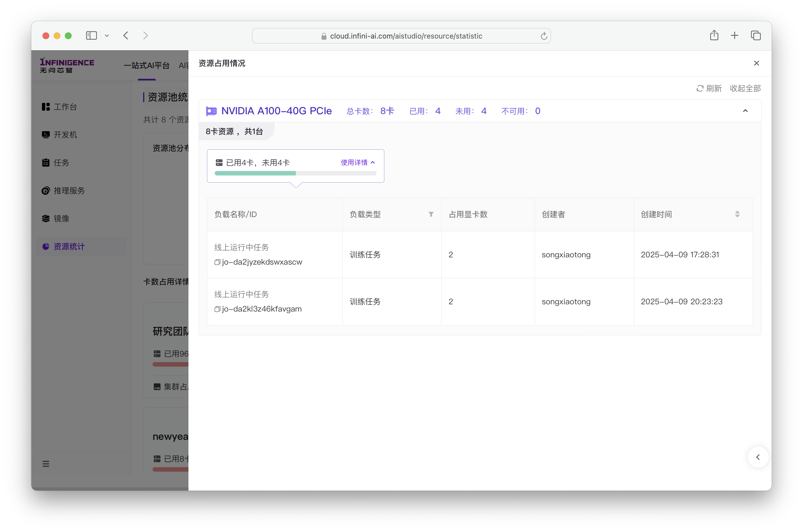Open a new Safari tab
803x532 pixels.
click(x=734, y=36)
